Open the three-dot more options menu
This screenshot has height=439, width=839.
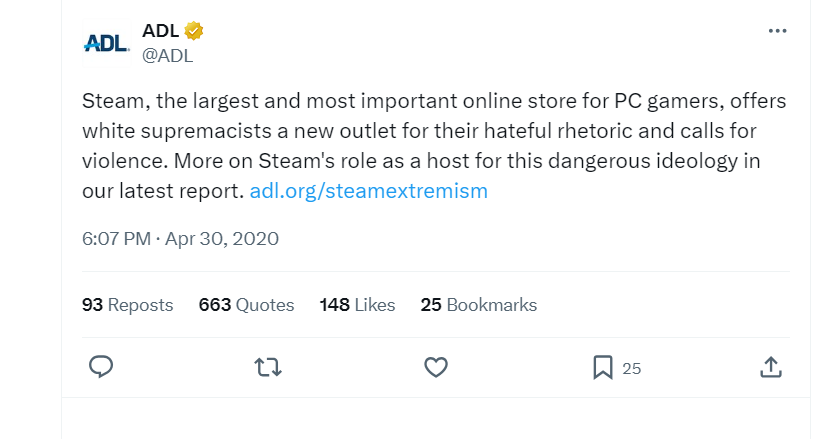[777, 31]
